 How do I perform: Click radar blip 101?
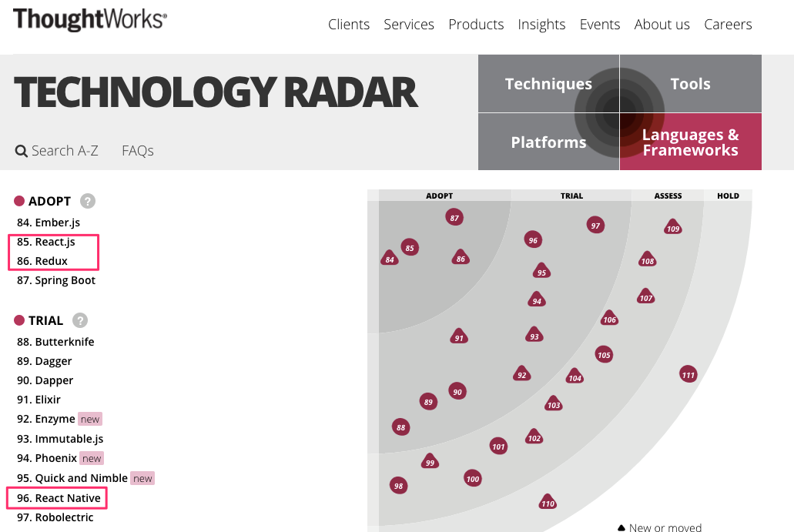click(498, 447)
